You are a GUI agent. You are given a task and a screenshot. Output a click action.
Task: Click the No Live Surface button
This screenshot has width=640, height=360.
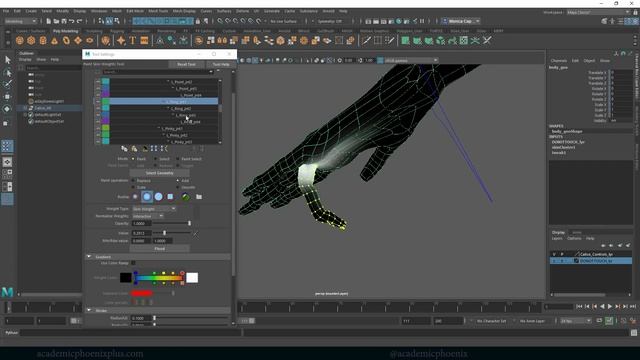[284, 21]
